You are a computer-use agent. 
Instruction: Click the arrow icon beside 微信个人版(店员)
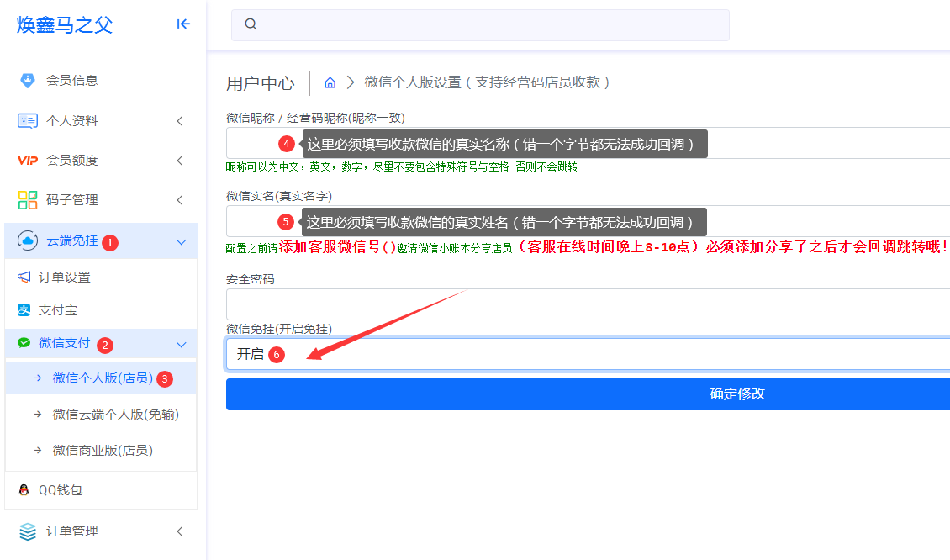[x=38, y=378]
